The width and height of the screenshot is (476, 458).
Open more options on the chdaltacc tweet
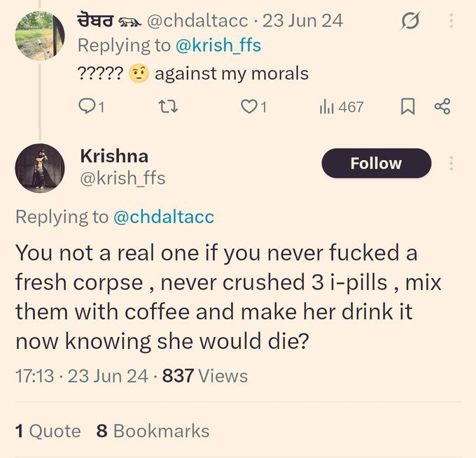tap(451, 20)
